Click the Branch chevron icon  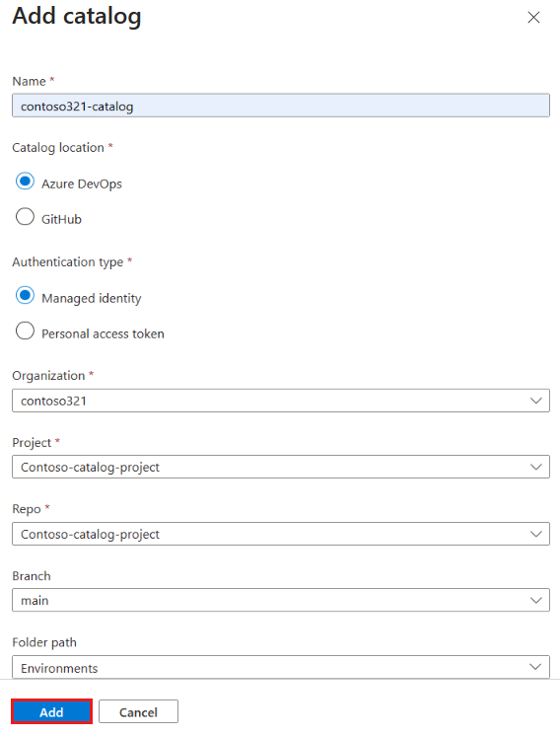pyautogui.click(x=535, y=601)
